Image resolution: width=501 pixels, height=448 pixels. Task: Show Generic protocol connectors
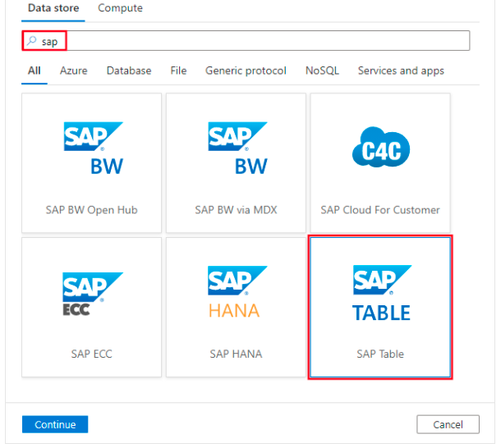click(246, 71)
